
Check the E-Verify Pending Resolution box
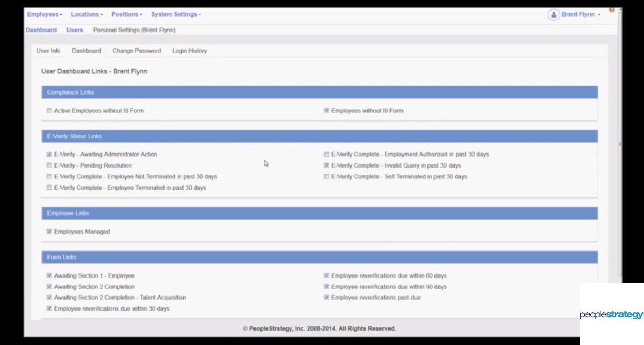pos(49,166)
